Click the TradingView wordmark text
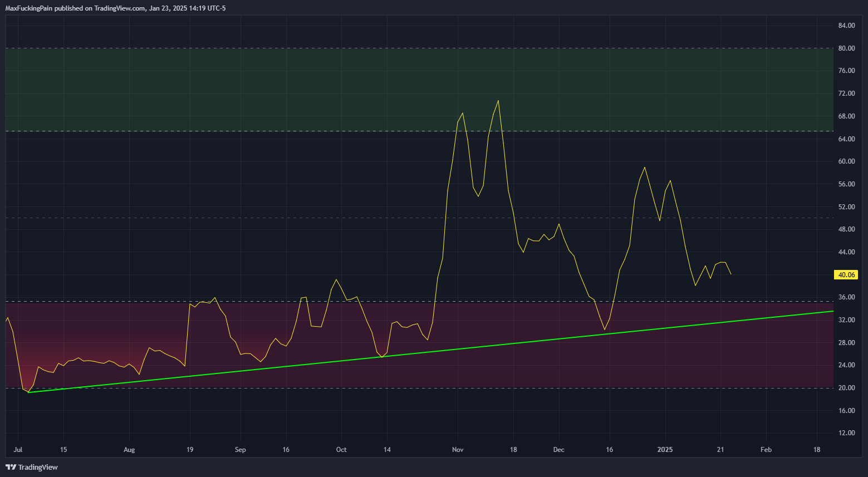This screenshot has height=477, width=868. tap(38, 467)
